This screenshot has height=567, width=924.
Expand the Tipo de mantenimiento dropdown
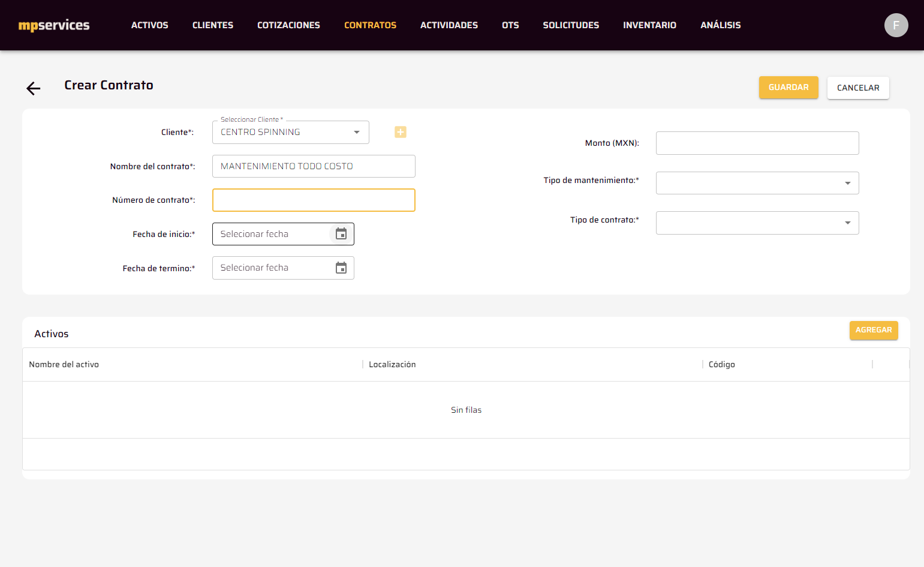pos(757,183)
